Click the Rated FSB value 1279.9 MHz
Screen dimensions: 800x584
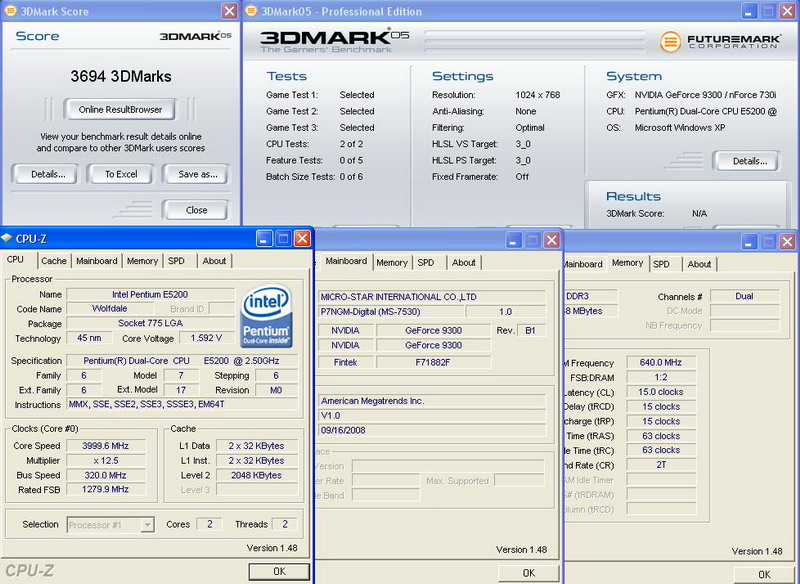coord(106,490)
